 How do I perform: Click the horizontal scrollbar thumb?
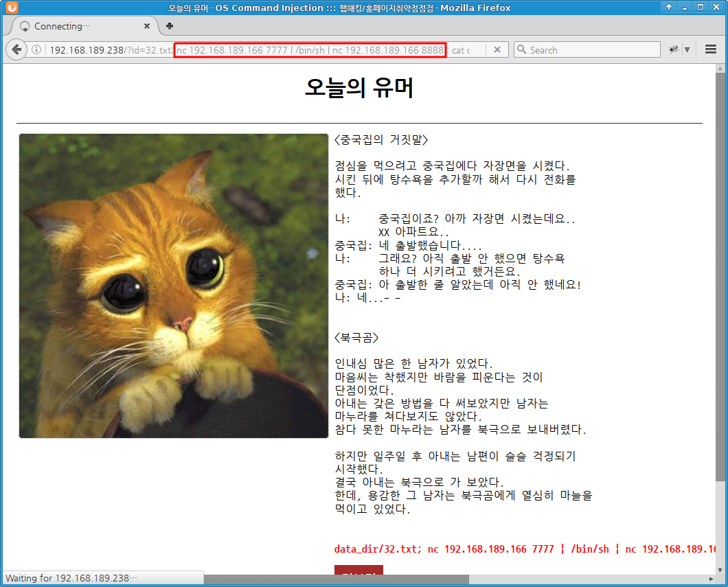coord(337,579)
